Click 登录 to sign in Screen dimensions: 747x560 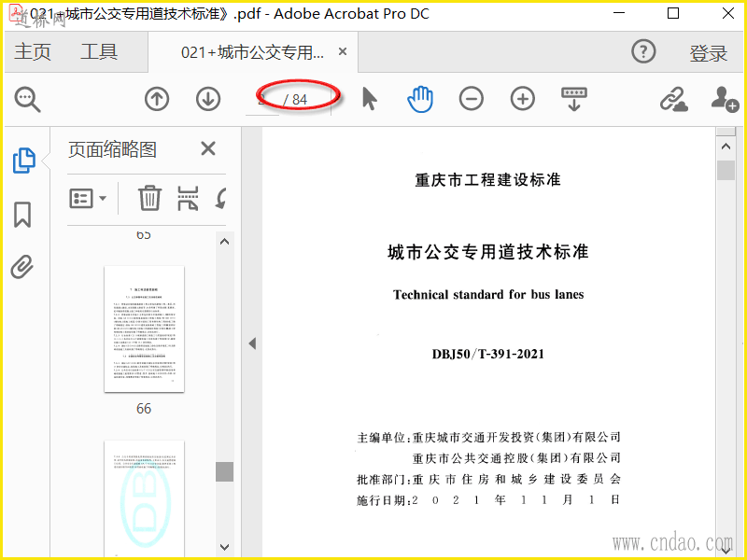coord(709,53)
